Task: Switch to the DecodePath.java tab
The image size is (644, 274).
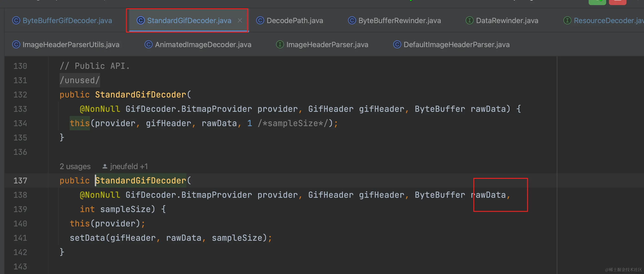Action: (x=295, y=21)
